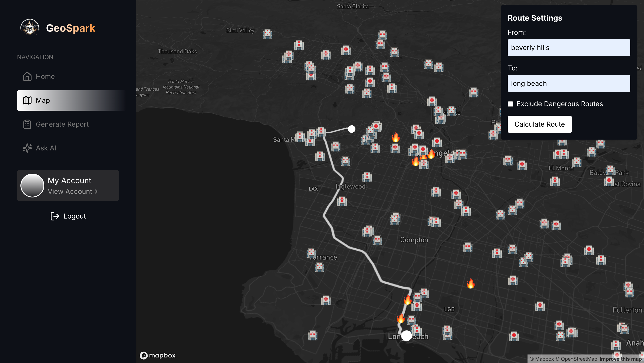Click the account avatar circle
The width and height of the screenshot is (644, 363).
click(x=32, y=186)
